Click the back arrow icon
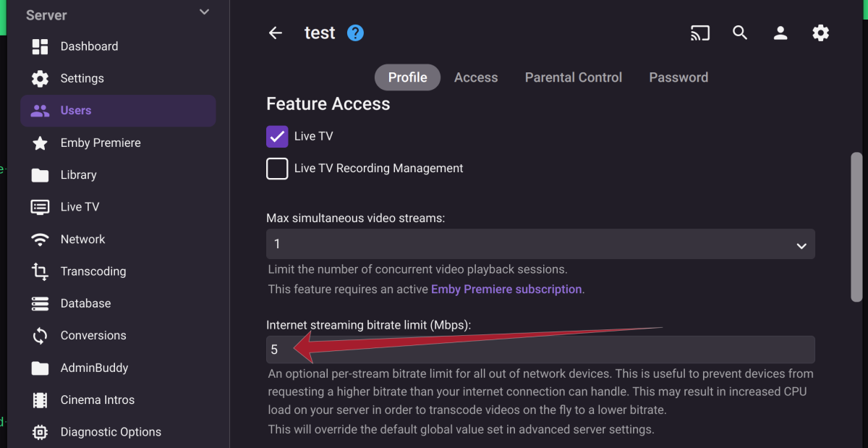 pos(276,33)
